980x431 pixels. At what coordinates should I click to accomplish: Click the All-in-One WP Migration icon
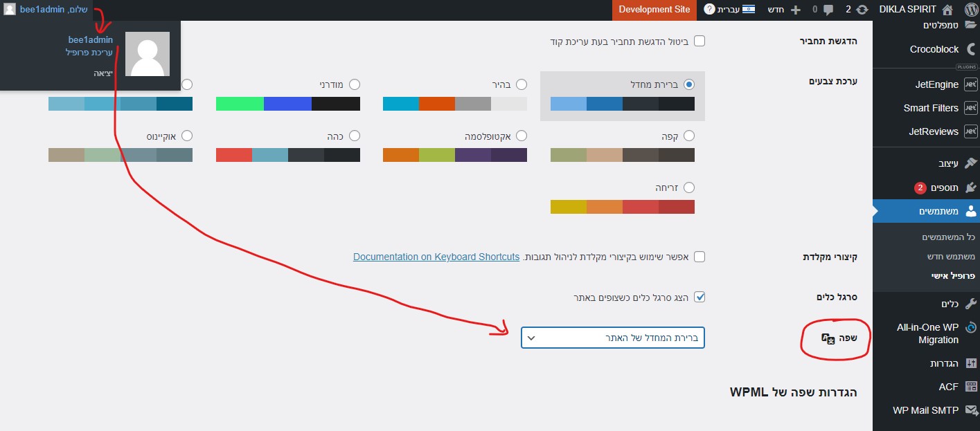tap(970, 327)
